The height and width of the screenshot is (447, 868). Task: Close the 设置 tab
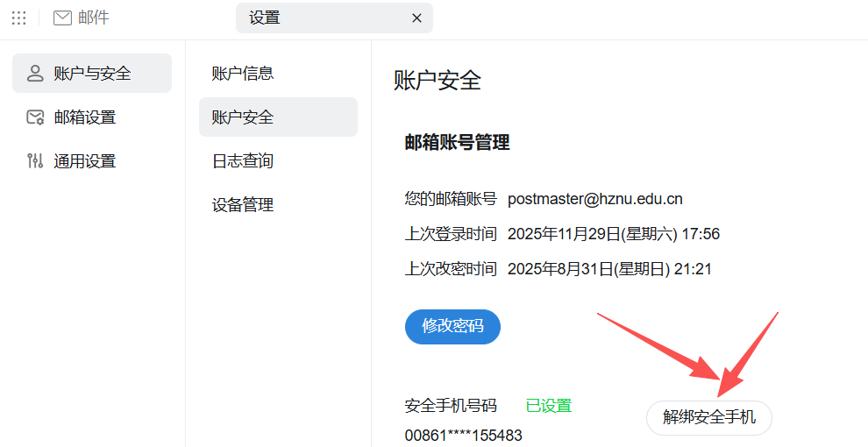416,18
